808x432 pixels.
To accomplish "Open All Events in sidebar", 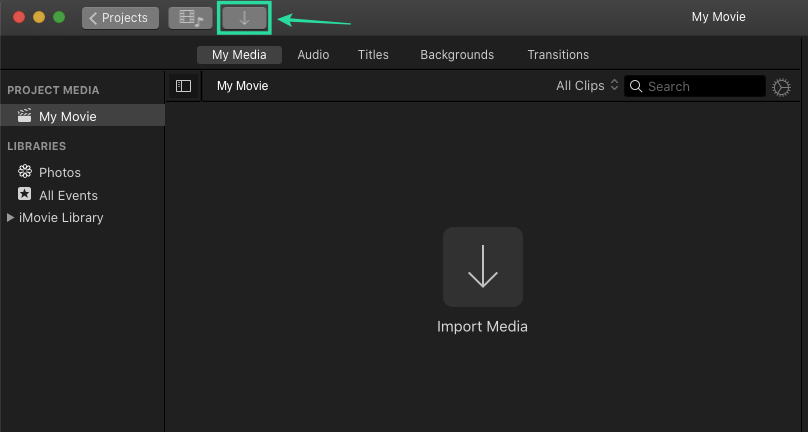I will pyautogui.click(x=68, y=195).
